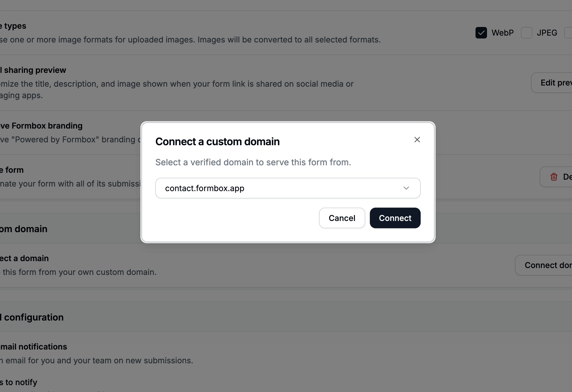Viewport: 572px width, 392px height.
Task: Click the Formbox branding setting title
Action: tap(42, 126)
